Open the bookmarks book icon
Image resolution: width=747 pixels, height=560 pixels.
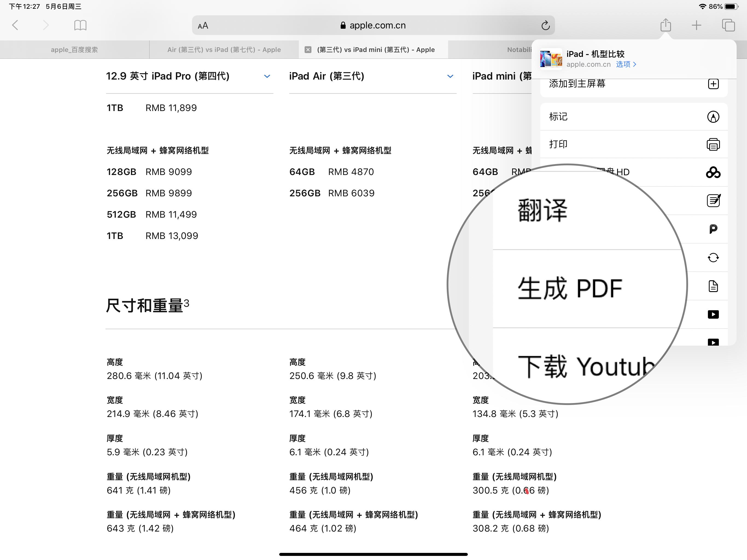tap(80, 25)
